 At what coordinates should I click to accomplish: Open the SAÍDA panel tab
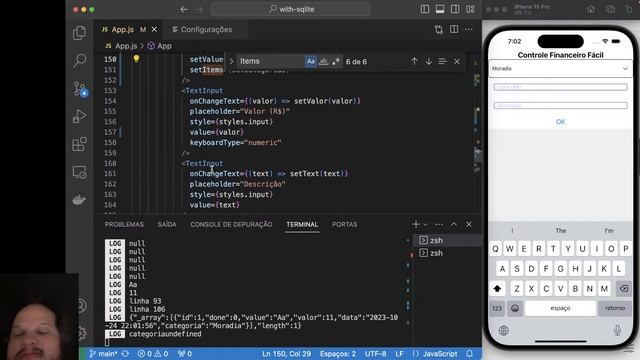click(x=167, y=224)
